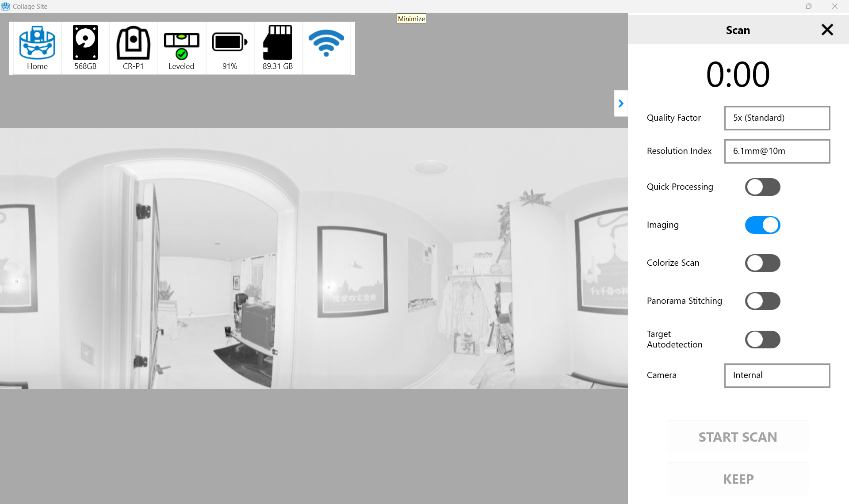Click the WiFi signal icon
The image size is (849, 504).
pyautogui.click(x=326, y=43)
